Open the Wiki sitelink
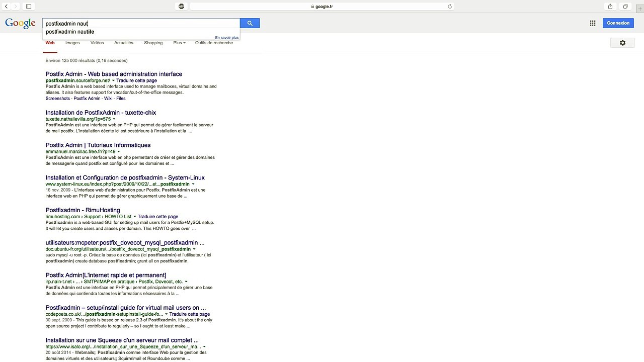The image size is (644, 362). point(108,99)
